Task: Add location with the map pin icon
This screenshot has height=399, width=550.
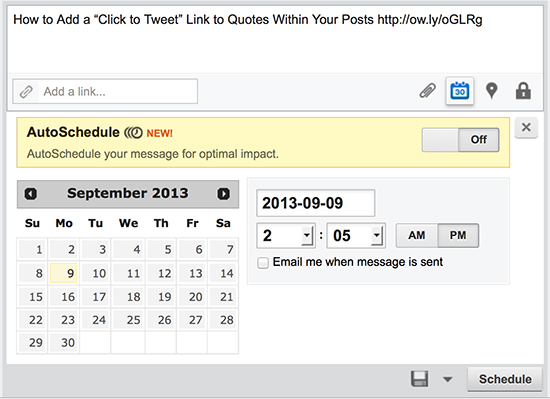Action: click(x=491, y=91)
